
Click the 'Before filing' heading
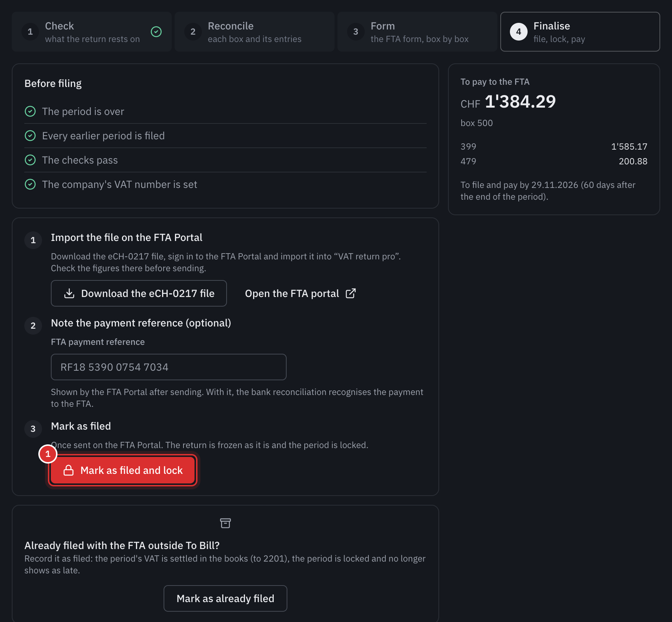(x=53, y=84)
